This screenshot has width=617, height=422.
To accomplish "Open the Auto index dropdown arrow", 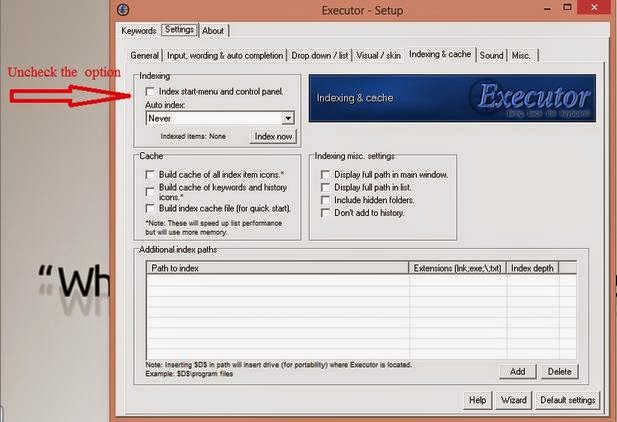I will point(288,118).
